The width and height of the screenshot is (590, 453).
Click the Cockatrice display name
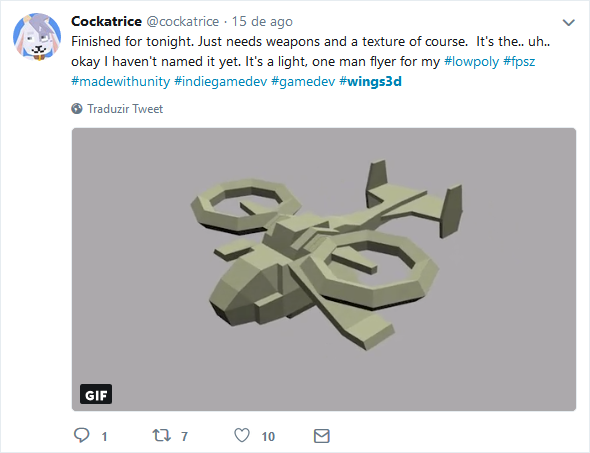tap(106, 21)
